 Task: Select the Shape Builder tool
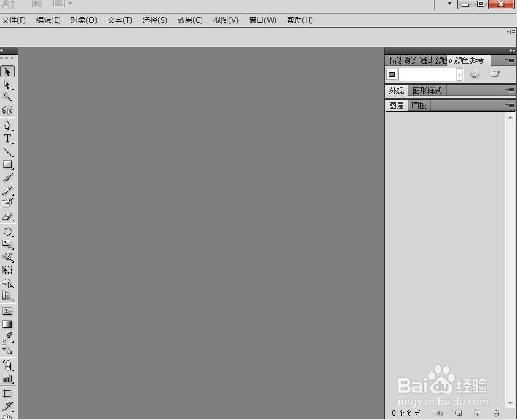(7, 283)
